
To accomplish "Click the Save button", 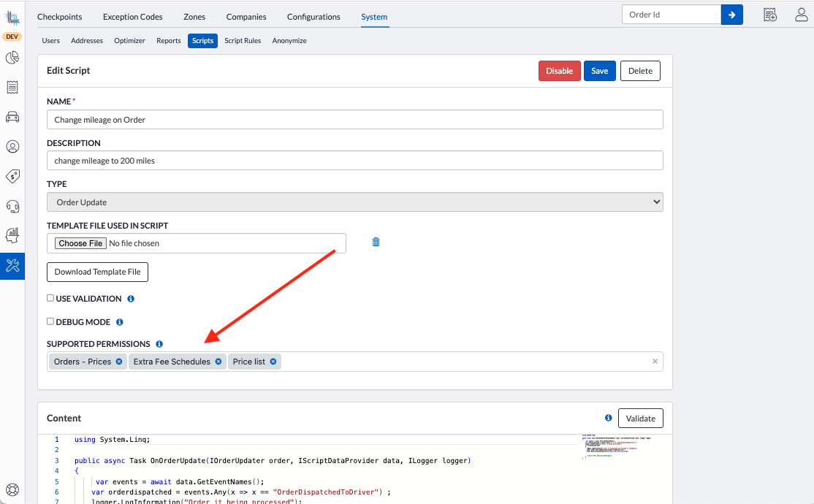I will tap(600, 71).
